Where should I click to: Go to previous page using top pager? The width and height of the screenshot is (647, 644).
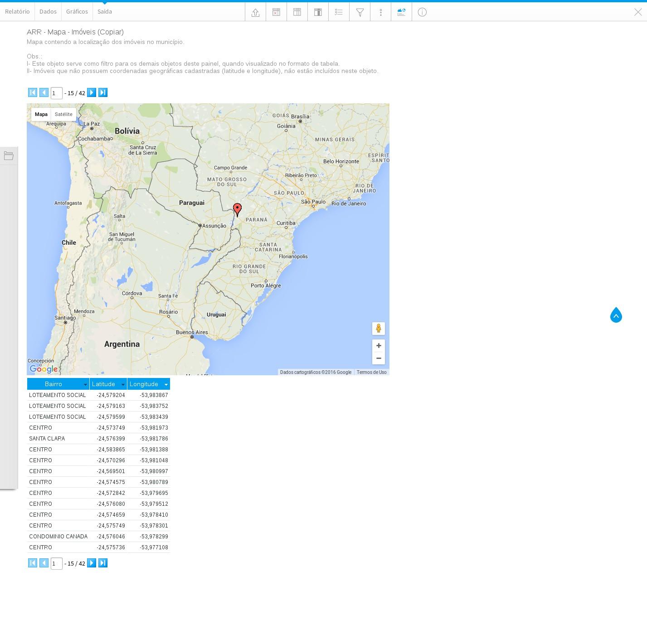point(44,92)
